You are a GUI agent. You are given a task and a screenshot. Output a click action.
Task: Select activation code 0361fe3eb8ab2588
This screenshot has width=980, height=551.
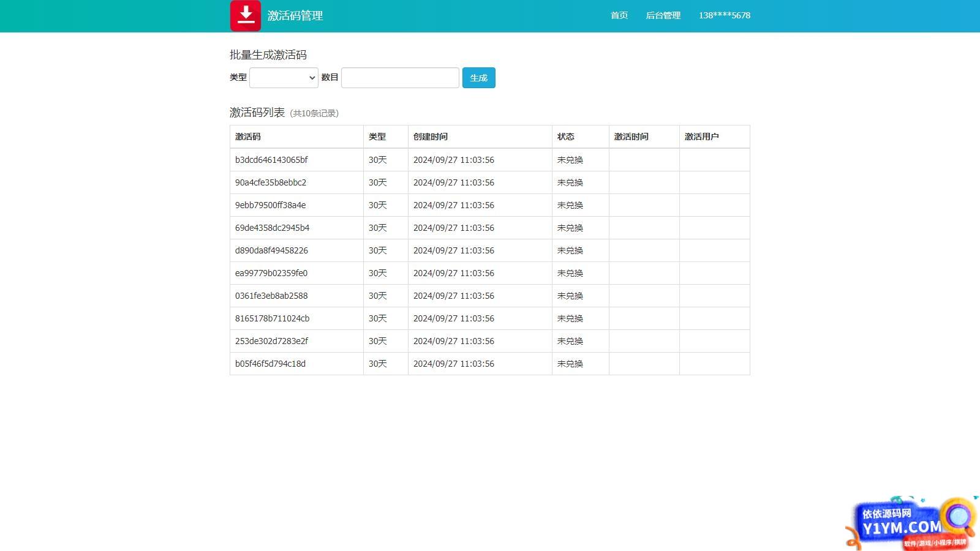271,296
